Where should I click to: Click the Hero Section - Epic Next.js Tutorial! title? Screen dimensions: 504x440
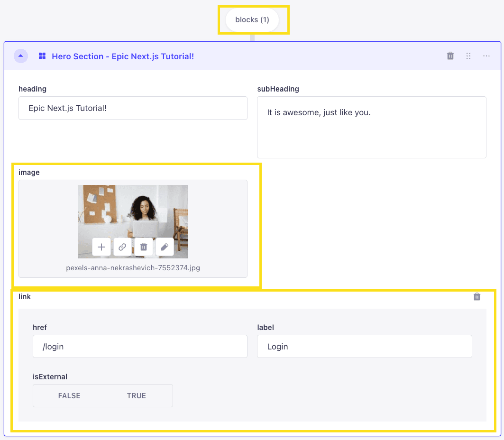(123, 56)
